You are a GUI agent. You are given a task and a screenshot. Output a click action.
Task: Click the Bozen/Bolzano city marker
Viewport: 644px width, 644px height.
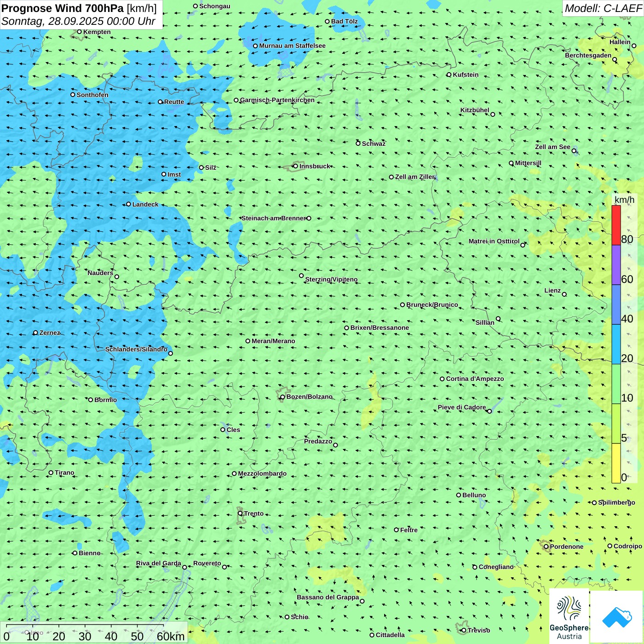pos(283,397)
